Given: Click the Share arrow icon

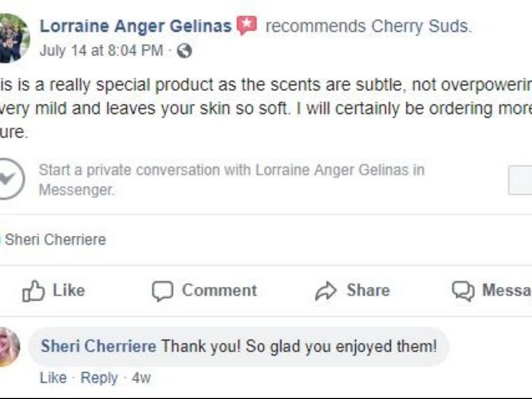Looking at the screenshot, I should (x=326, y=291).
